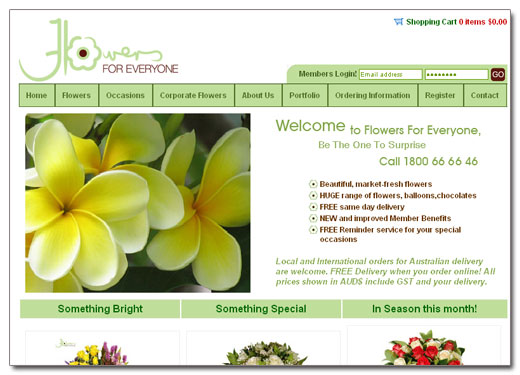The width and height of the screenshot is (520, 375).
Task: Click the Flowers For Everyone logo
Action: tap(99, 50)
